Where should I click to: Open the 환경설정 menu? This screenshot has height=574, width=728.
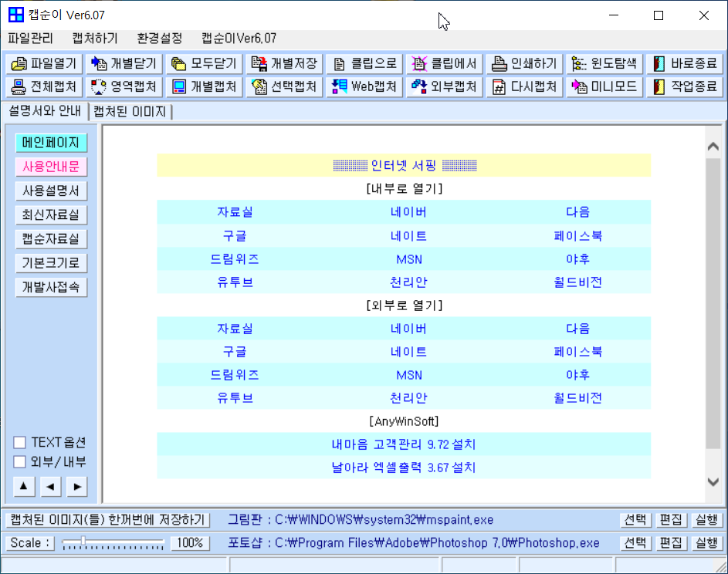click(x=160, y=38)
